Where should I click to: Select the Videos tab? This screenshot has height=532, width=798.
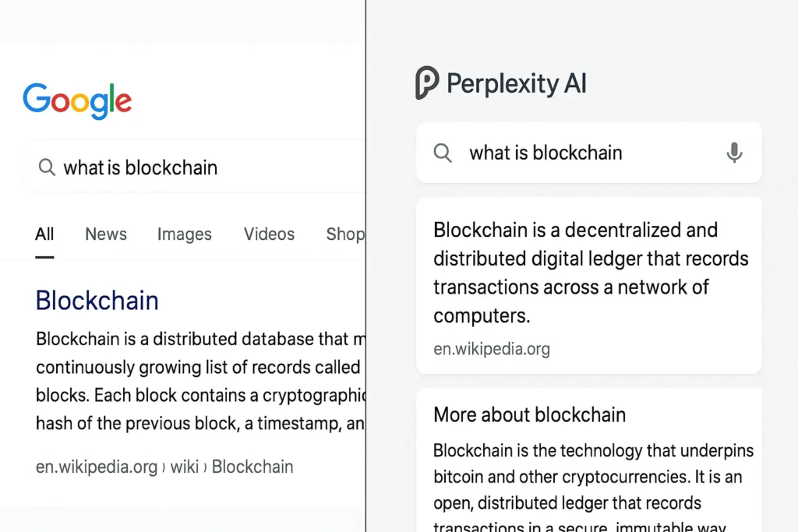[x=269, y=234]
